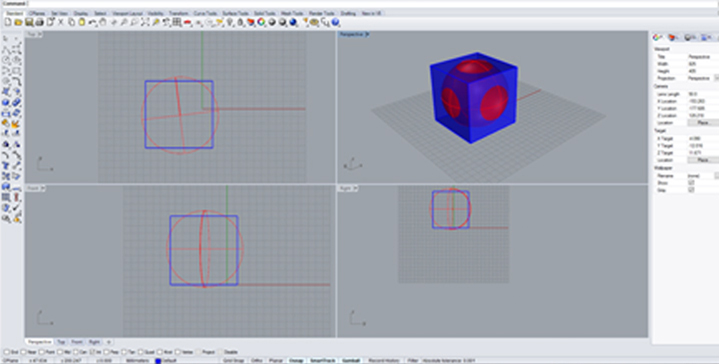Open the Edit Layers icon
719x364 pixels.
(251, 22)
